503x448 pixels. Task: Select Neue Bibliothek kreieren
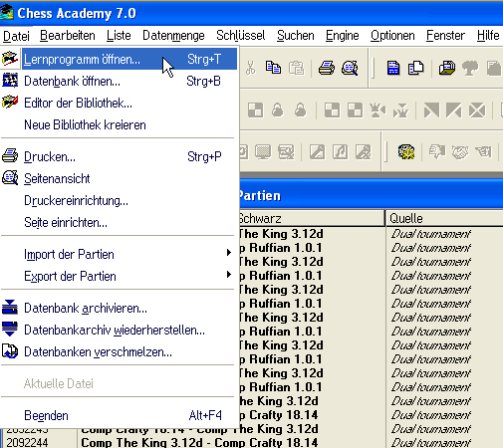(119, 124)
